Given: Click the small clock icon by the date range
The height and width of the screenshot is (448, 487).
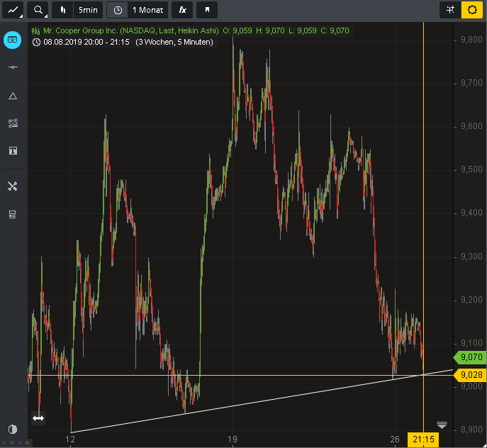Looking at the screenshot, I should 36,42.
